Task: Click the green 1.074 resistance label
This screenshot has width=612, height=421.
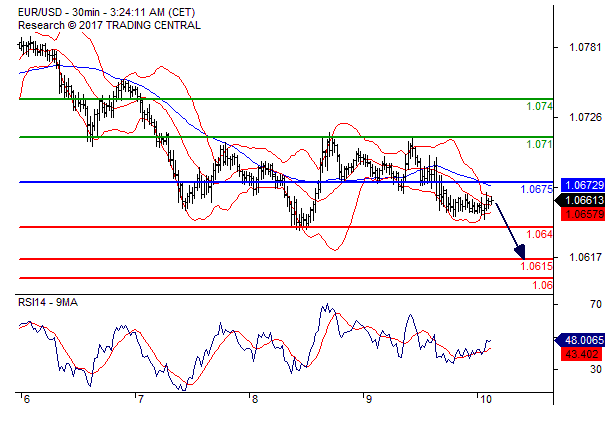Action: [539, 106]
